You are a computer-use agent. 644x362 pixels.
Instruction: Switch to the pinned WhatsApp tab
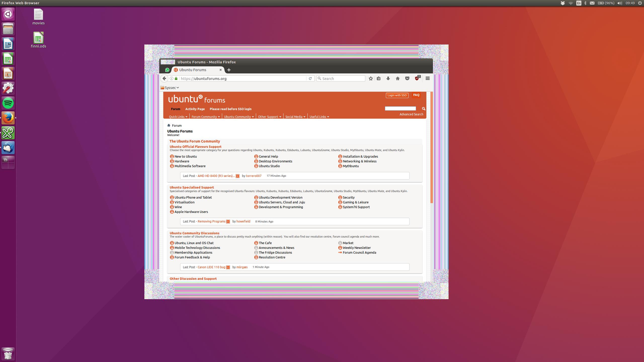(x=167, y=70)
